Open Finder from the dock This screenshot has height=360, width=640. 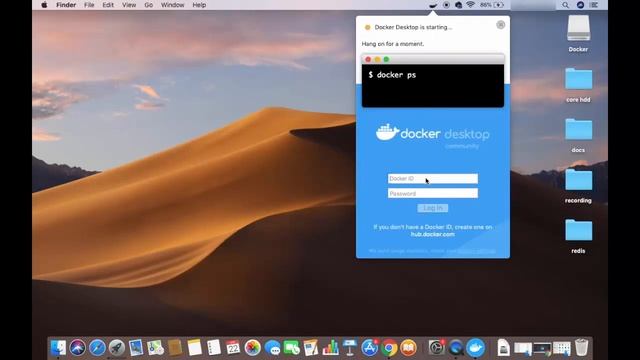click(x=58, y=348)
